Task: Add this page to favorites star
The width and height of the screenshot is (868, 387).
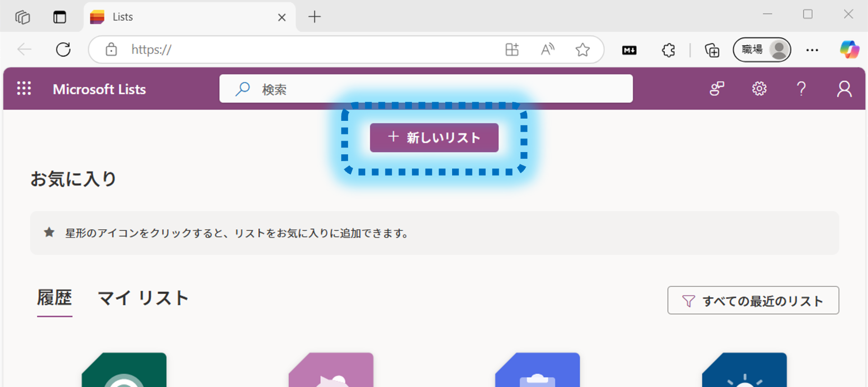Action: [x=583, y=49]
